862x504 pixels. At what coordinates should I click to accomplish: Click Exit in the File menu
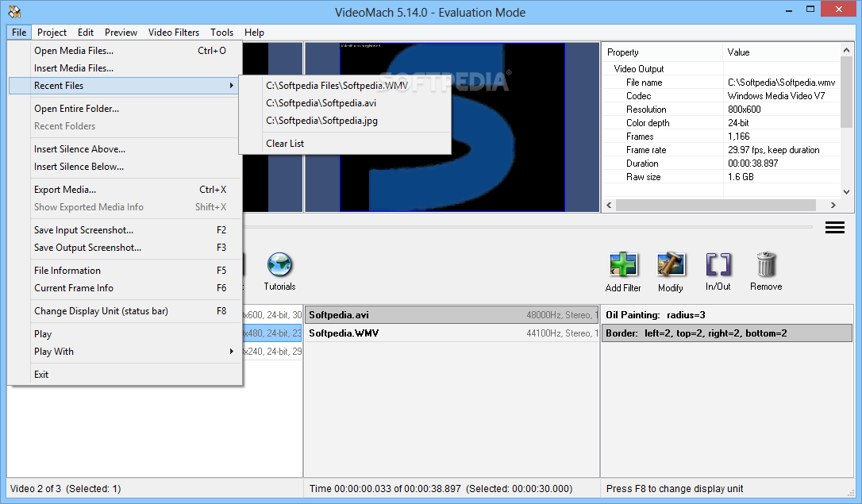click(x=125, y=375)
